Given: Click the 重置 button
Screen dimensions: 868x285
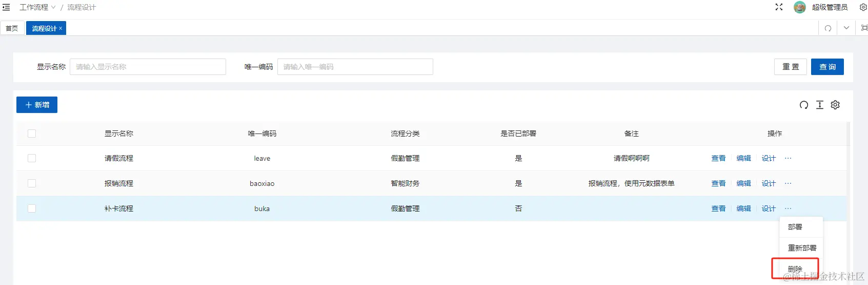Looking at the screenshot, I should pyautogui.click(x=791, y=67).
